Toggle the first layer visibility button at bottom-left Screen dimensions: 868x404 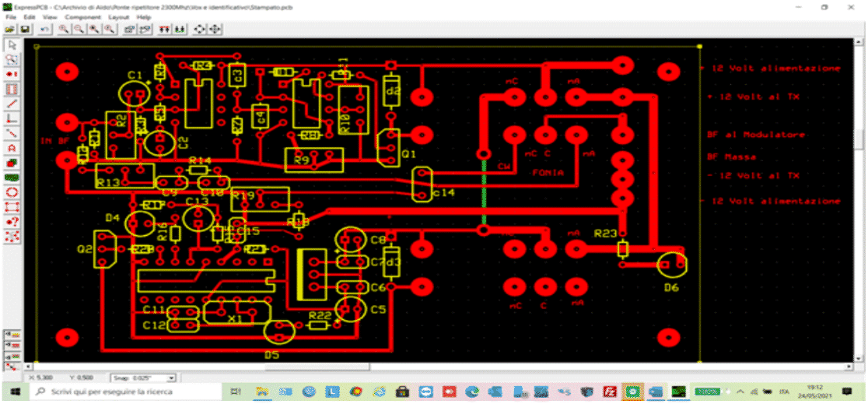tap(12, 335)
